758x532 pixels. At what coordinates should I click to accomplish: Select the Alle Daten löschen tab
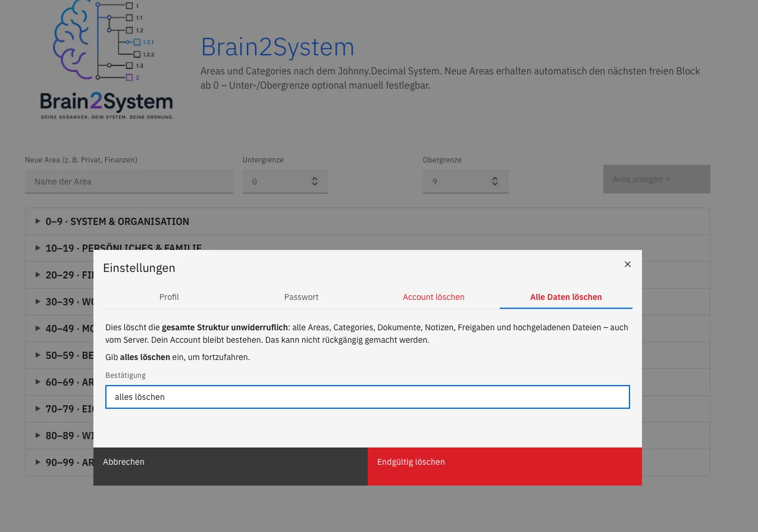click(566, 297)
